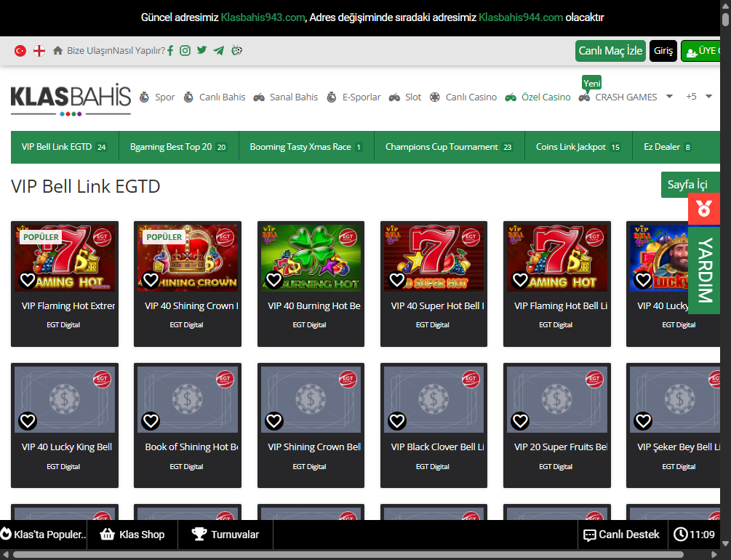Click the Turnuvalar trophy icon

tap(199, 534)
